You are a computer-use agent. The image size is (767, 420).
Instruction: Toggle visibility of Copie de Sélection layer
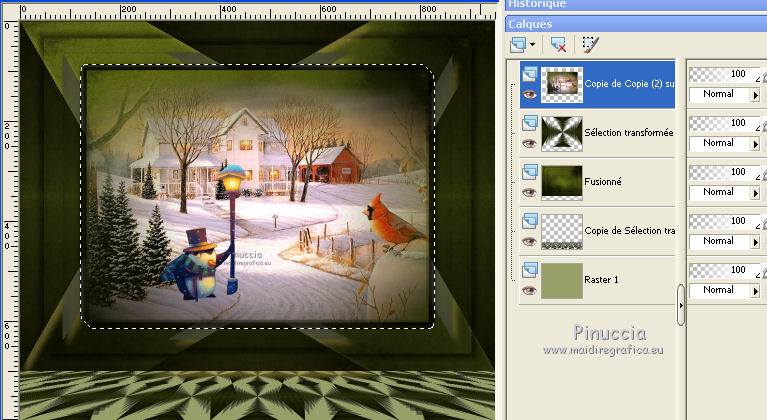529,242
